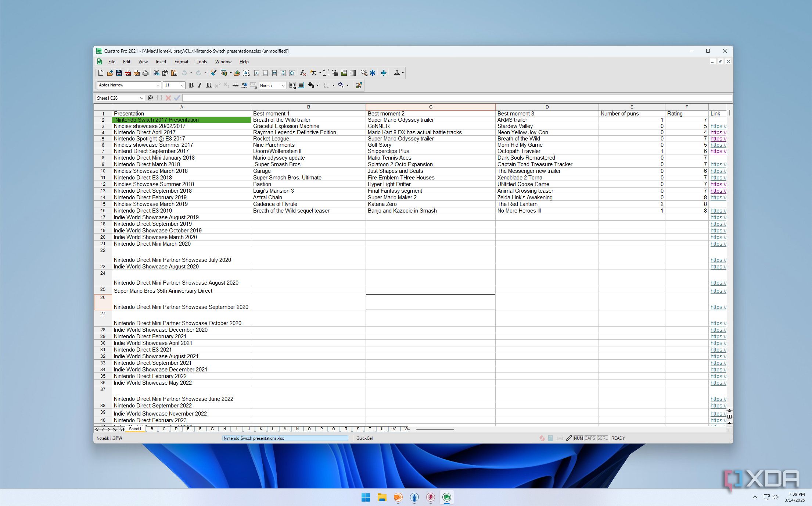The height and width of the screenshot is (506, 812).
Task: Open the font size 11 dropdown
Action: [x=182, y=85]
